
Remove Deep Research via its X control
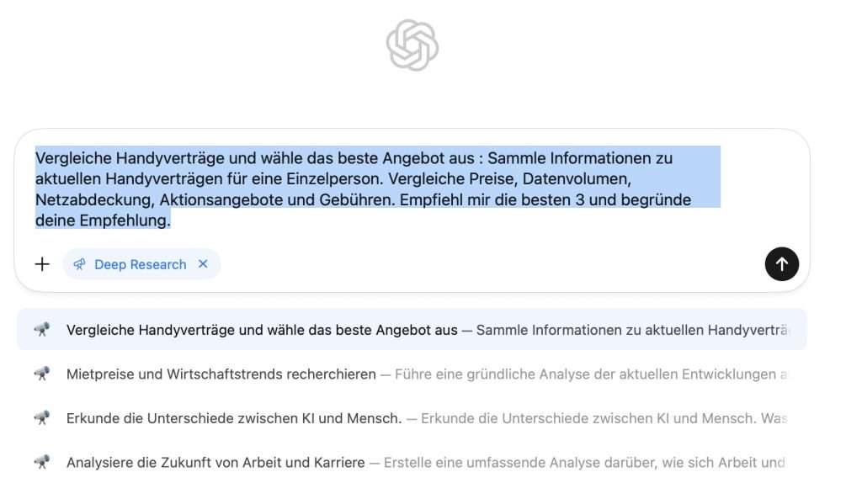[203, 264]
